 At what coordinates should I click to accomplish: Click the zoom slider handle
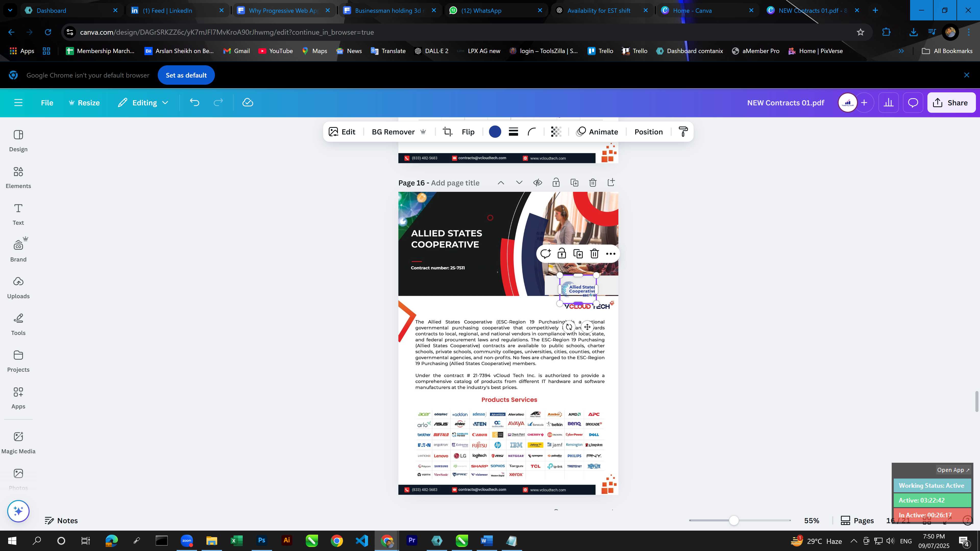click(734, 521)
